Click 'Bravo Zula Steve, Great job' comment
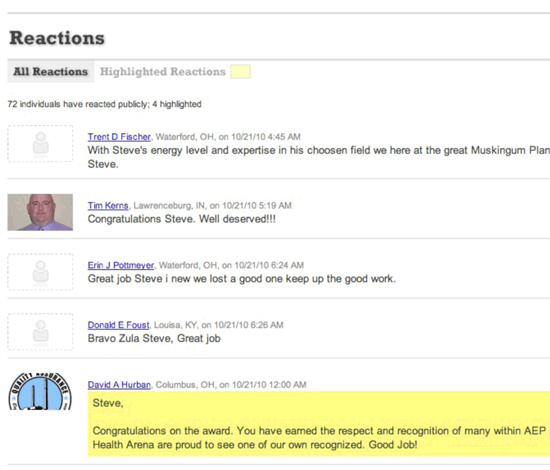 [x=154, y=338]
